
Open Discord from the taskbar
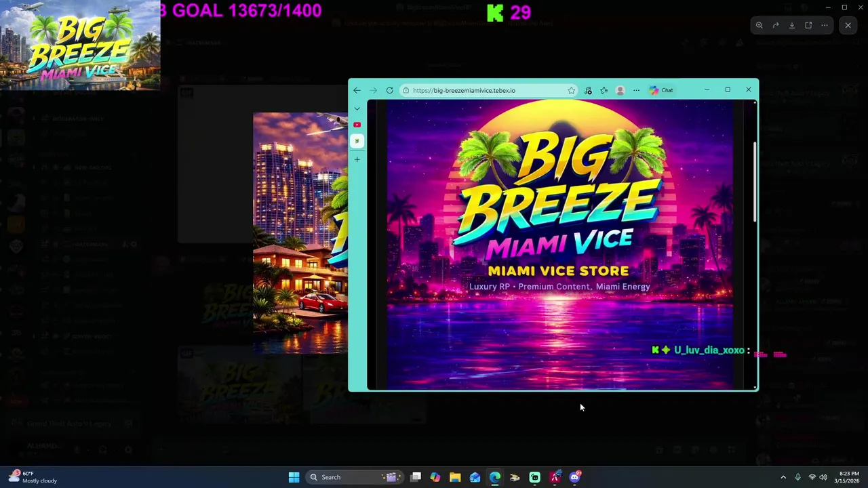pyautogui.click(x=574, y=477)
